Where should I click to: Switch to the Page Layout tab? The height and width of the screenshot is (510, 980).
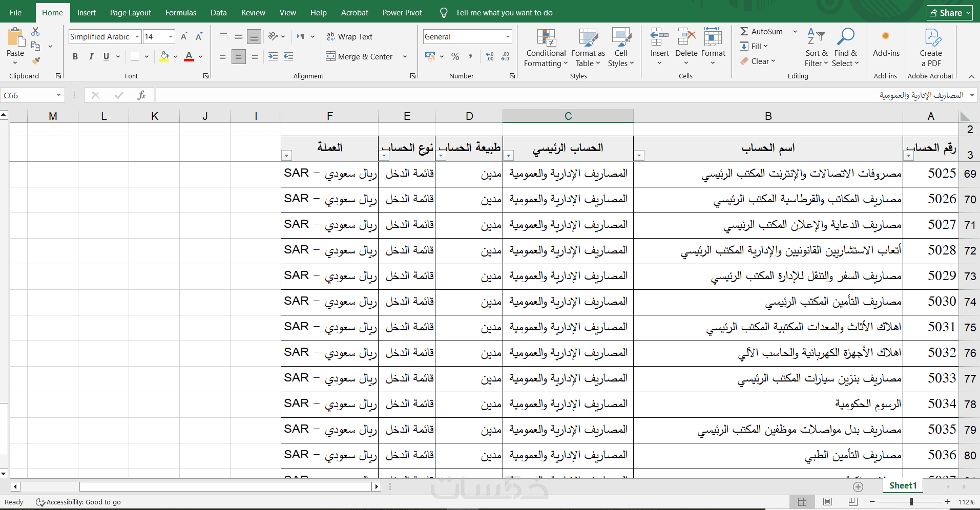point(131,13)
